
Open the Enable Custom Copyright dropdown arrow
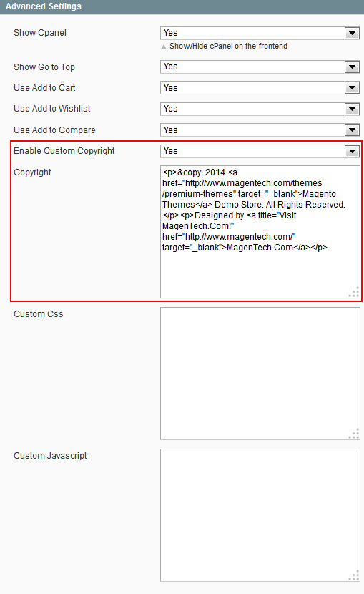pyautogui.click(x=352, y=151)
